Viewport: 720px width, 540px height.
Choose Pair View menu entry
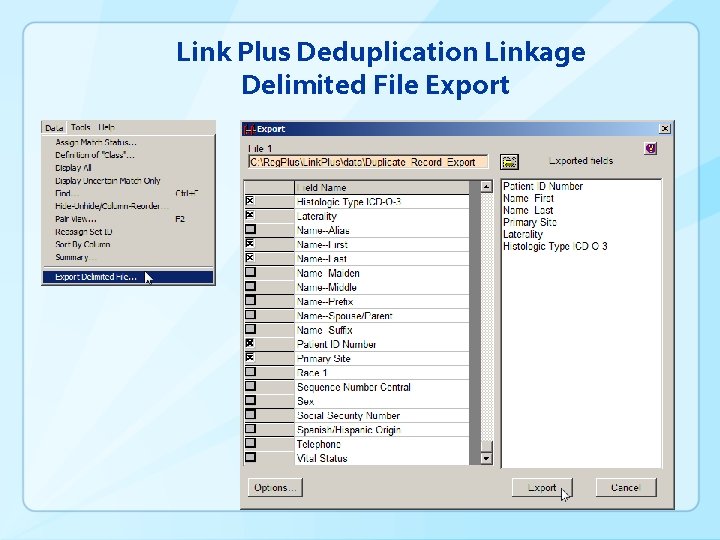click(128, 219)
